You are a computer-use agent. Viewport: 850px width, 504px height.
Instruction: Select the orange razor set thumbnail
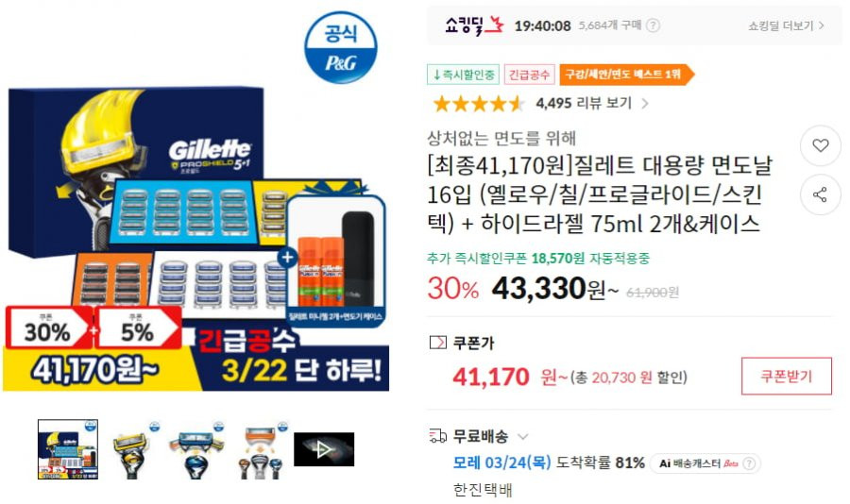[x=261, y=449]
